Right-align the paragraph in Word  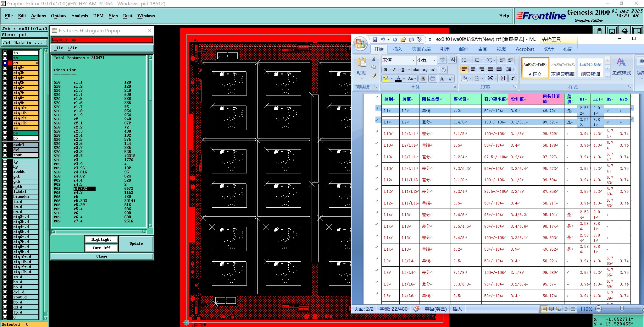(482, 69)
